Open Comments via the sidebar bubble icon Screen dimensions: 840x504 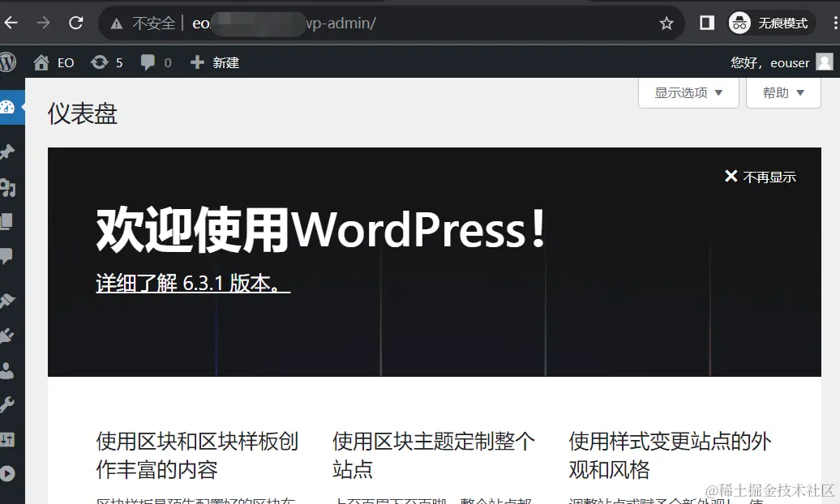point(7,256)
